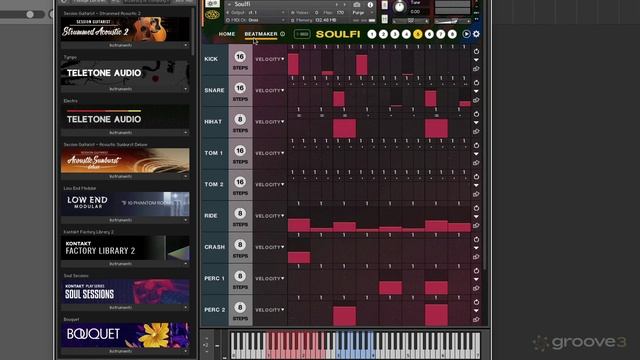The image size is (640, 360).
Task: Expand the HIHAT row arrow menu
Action: [x=476, y=123]
